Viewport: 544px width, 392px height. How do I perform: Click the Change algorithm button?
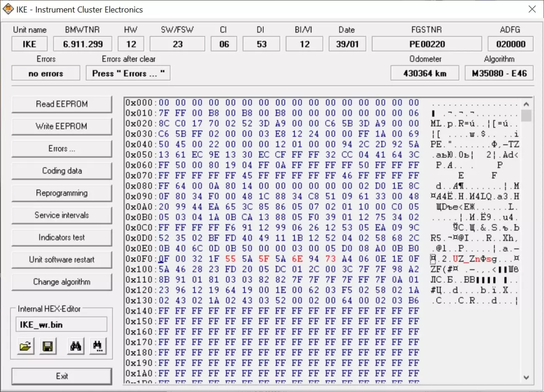click(x=62, y=282)
